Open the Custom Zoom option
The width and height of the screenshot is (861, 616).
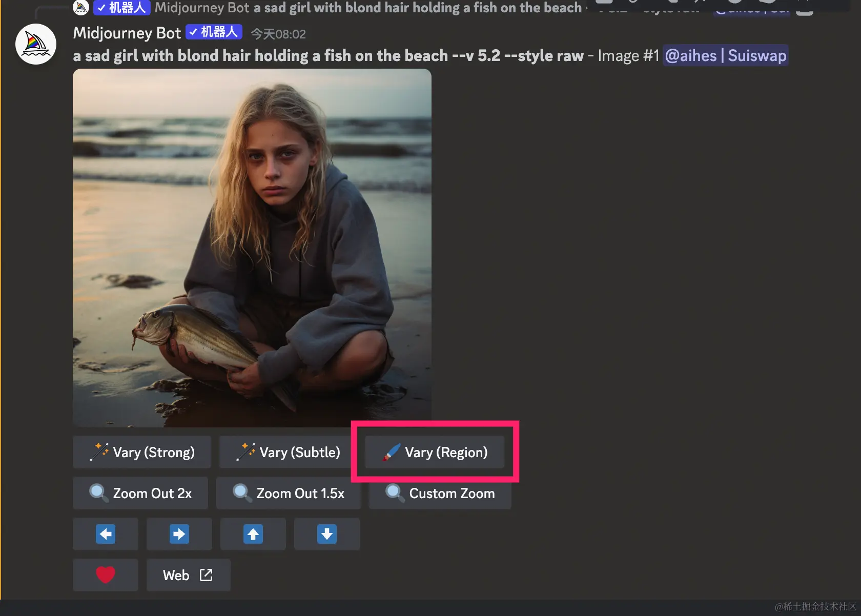440,493
